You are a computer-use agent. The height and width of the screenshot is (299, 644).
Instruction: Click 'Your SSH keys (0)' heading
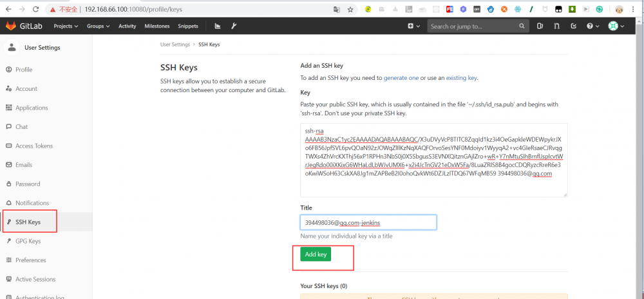click(324, 286)
